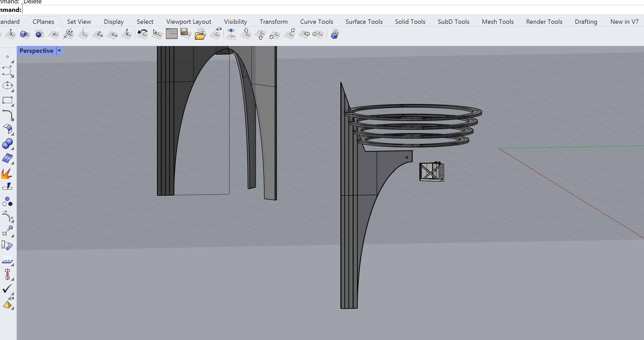Click the small crossed box object in viewport
644x340 pixels.
coord(432,172)
